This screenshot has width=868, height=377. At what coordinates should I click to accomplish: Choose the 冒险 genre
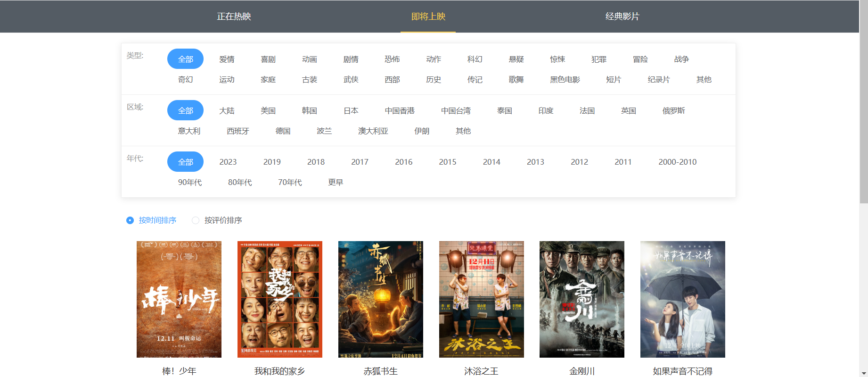640,59
